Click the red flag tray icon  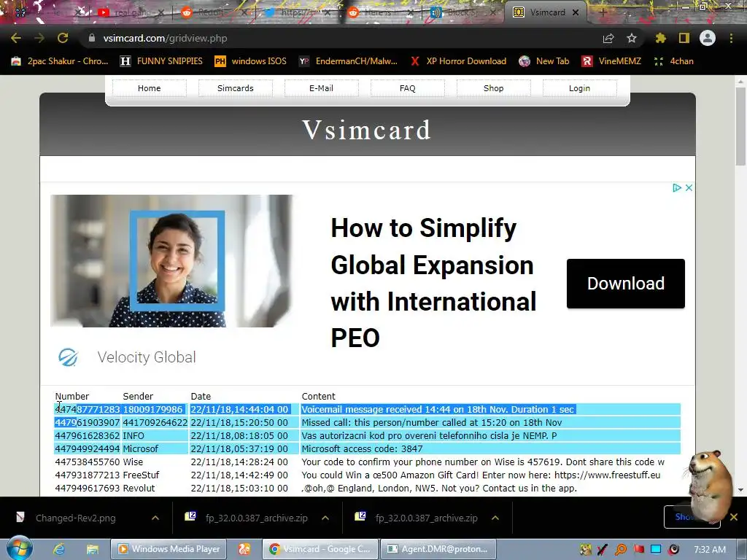click(x=638, y=550)
